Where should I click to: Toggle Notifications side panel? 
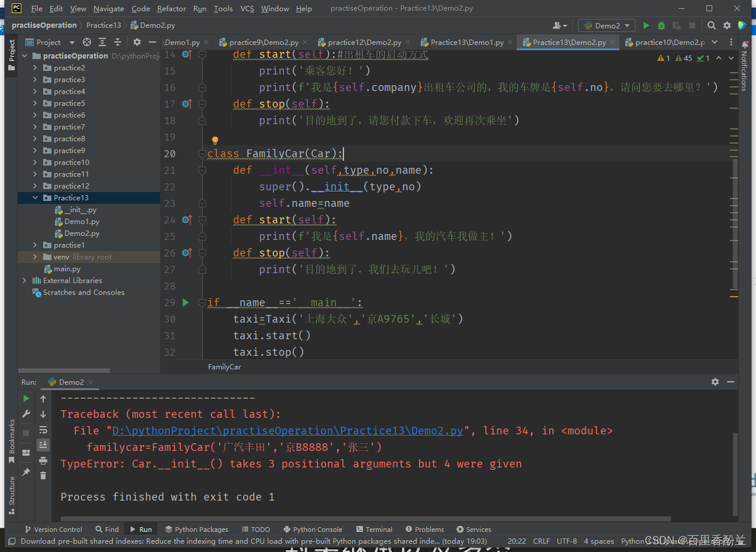[744, 66]
